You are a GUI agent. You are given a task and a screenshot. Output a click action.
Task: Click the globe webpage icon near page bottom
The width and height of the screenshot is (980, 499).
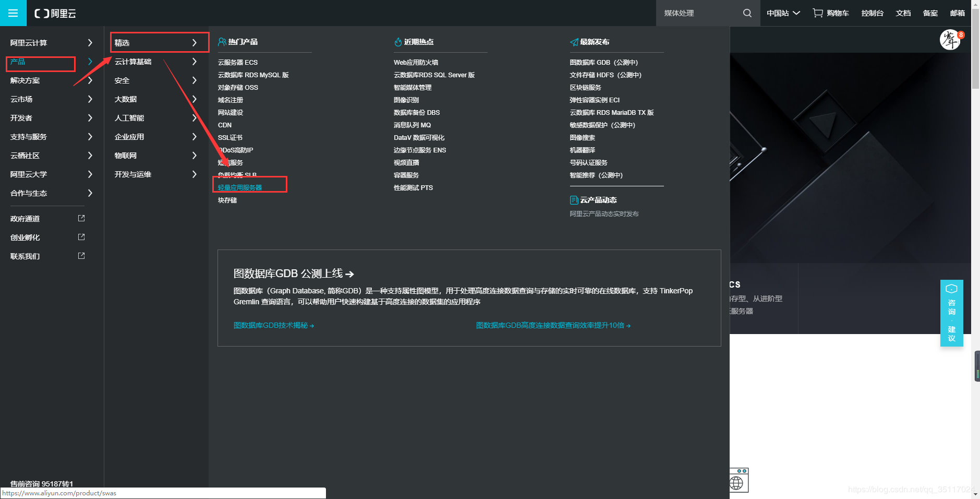point(737,481)
